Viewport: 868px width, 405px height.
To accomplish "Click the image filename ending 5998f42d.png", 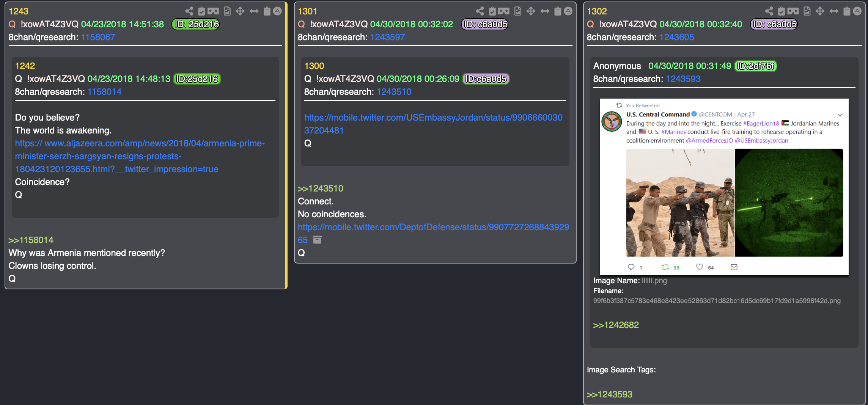I will pyautogui.click(x=717, y=301).
